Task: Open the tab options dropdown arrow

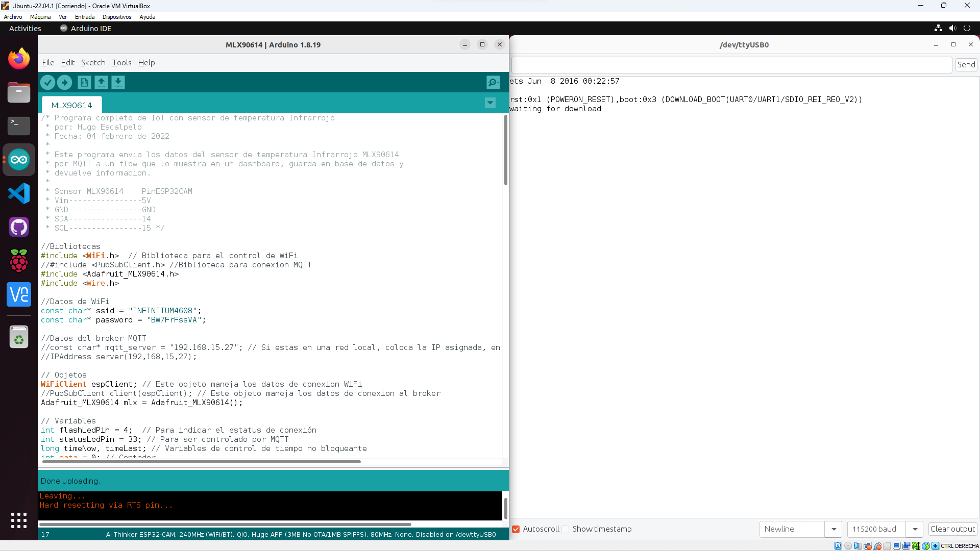Action: [x=490, y=103]
